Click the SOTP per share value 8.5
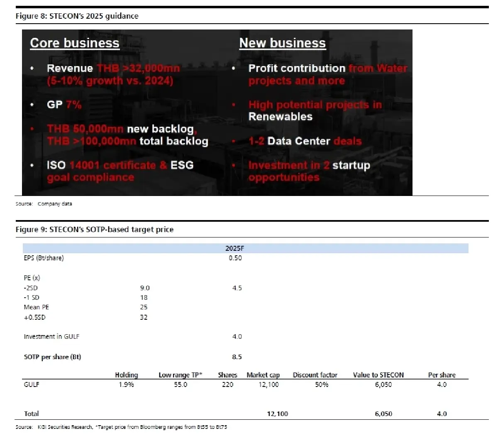This screenshot has height=448, width=498. [236, 357]
